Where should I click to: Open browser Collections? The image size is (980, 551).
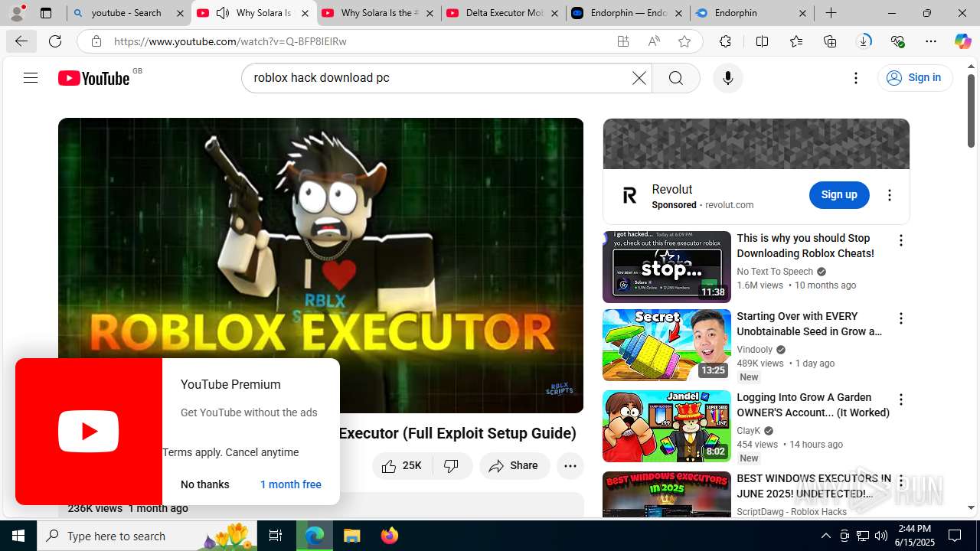click(830, 41)
